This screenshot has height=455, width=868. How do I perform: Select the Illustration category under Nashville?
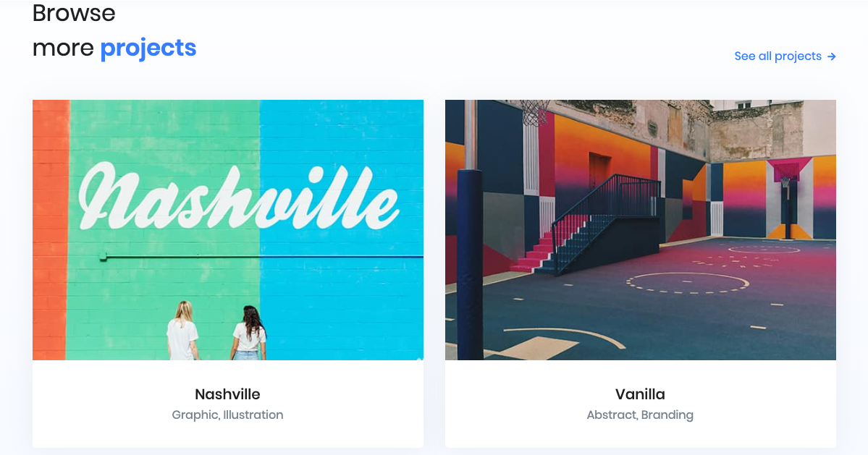pos(253,414)
